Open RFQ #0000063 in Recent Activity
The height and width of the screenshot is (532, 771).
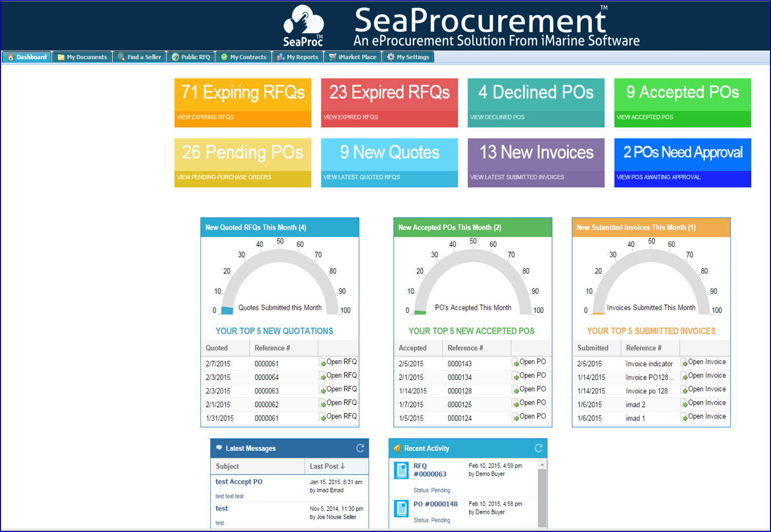[x=430, y=470]
